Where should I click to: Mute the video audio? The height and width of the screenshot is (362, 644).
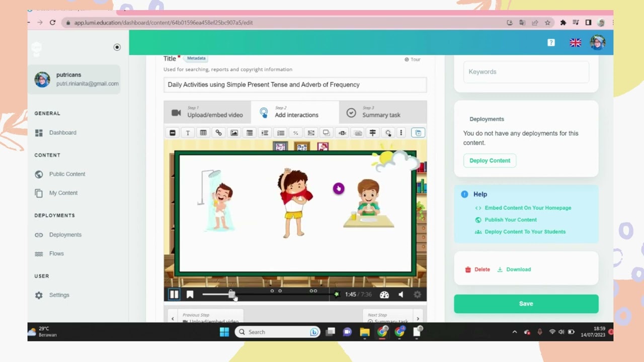(x=401, y=295)
